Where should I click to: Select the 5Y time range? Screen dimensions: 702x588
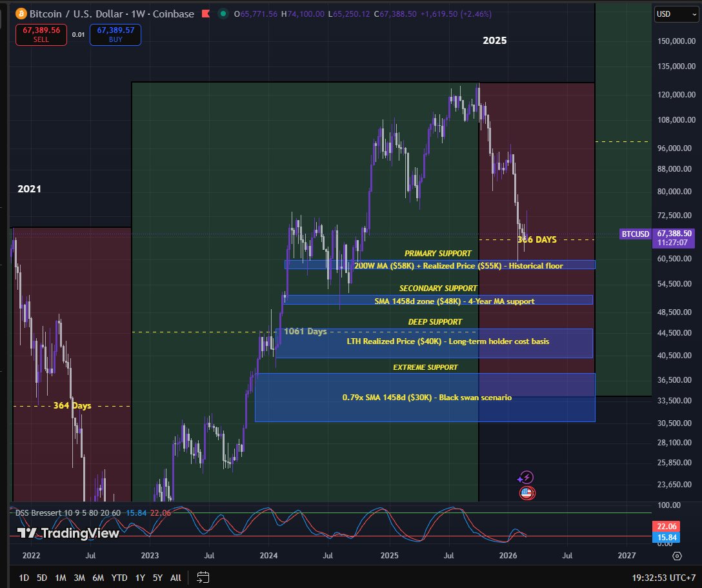[157, 578]
